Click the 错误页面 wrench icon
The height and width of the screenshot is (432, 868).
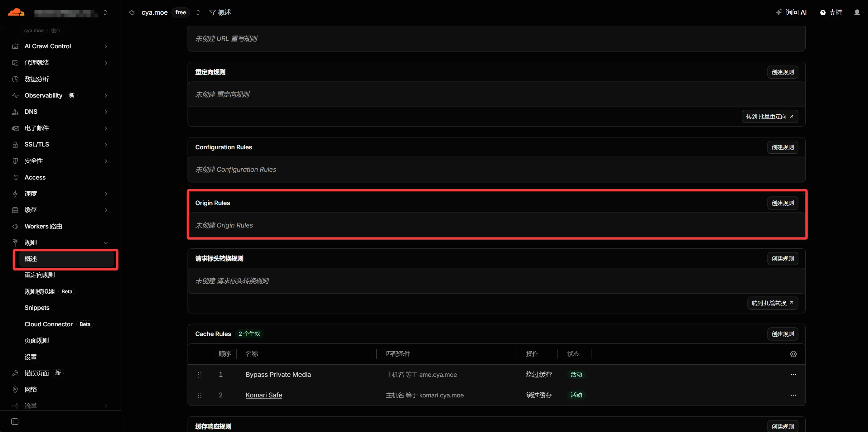click(x=15, y=373)
